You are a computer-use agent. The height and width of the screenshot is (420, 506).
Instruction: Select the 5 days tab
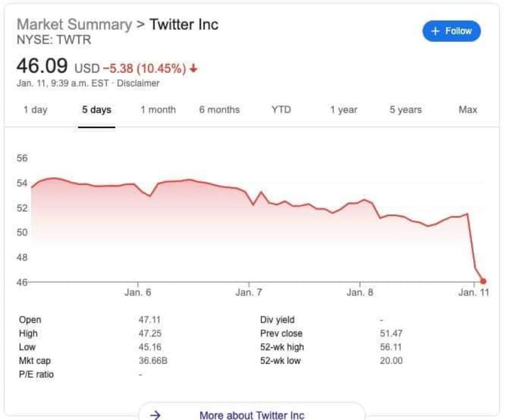pos(96,110)
